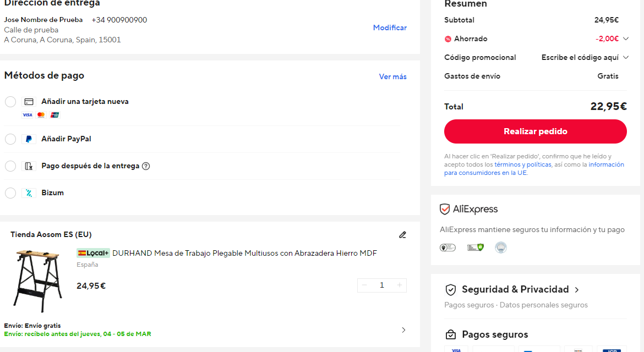Image resolution: width=644 pixels, height=352 pixels.
Task: Click the 'Seguridad & Privacidad' heading
Action: (515, 289)
